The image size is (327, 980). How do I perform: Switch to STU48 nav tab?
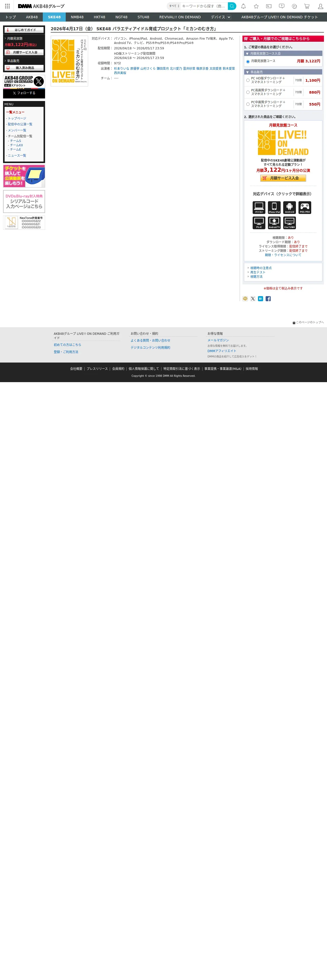click(143, 17)
